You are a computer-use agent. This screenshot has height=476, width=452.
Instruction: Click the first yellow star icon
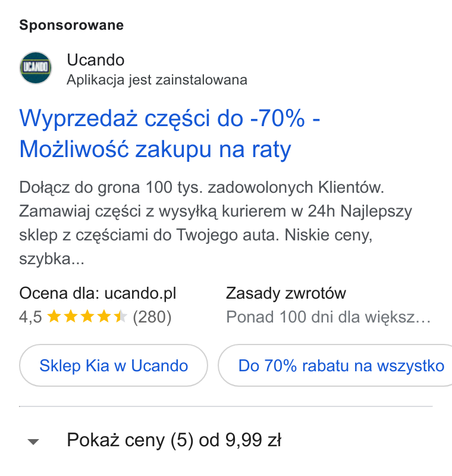pos(54,317)
